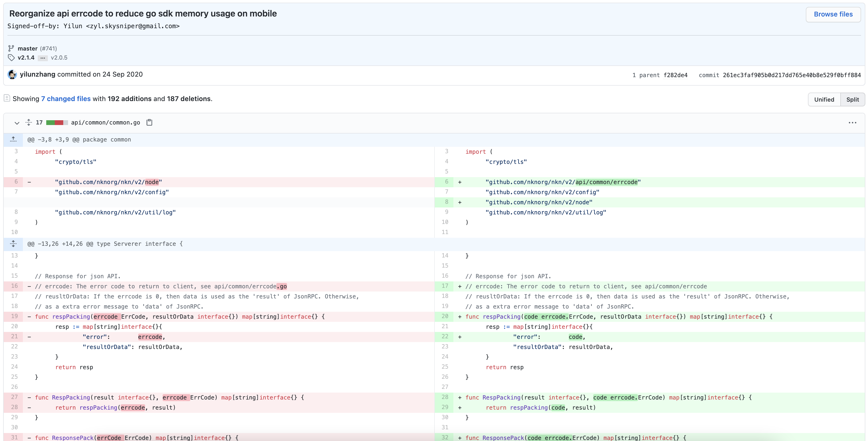The image size is (868, 441).
Task: Open the three-dot file options menu
Action: click(852, 123)
